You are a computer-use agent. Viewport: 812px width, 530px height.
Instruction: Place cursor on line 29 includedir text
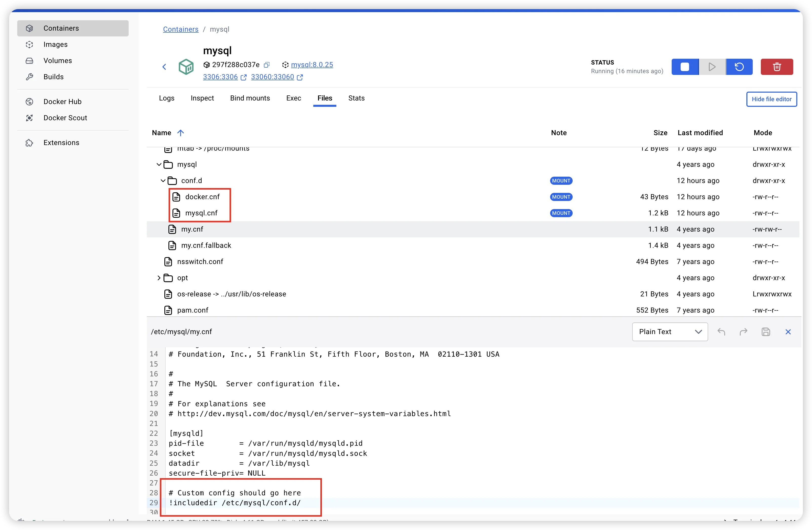coord(235,503)
